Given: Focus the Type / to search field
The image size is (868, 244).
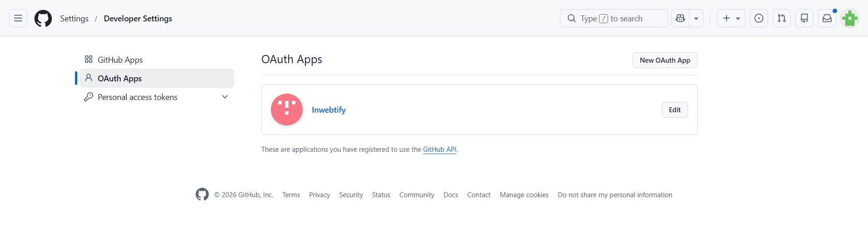Looking at the screenshot, I should (614, 18).
